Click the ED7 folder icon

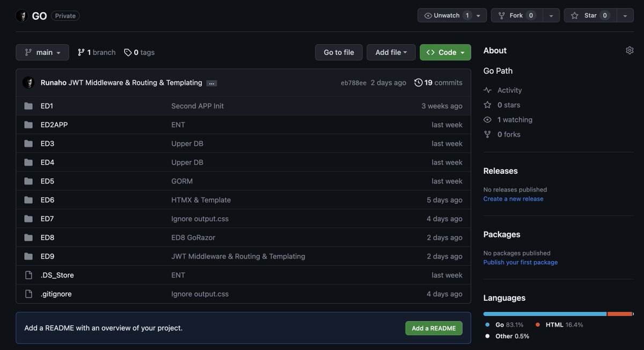(28, 219)
